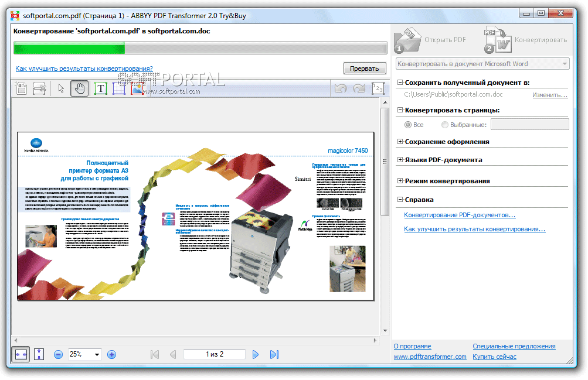588x380 pixels.
Task: Open the Конвертирование PDF-документов... help link
Action: [x=460, y=215]
